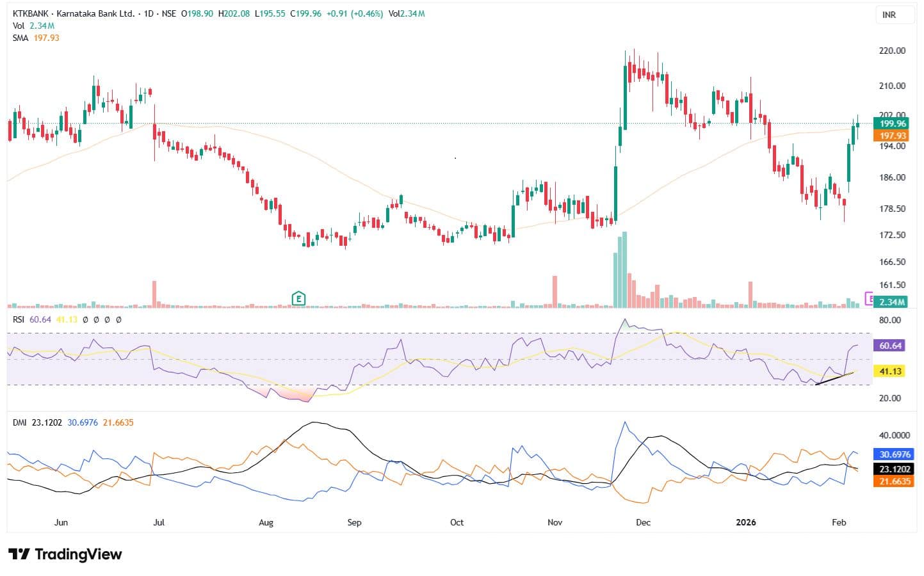Click the KTKBANK Karnataka Bank Ltd. symbol title
The width and height of the screenshot is (924, 576).
(73, 13)
